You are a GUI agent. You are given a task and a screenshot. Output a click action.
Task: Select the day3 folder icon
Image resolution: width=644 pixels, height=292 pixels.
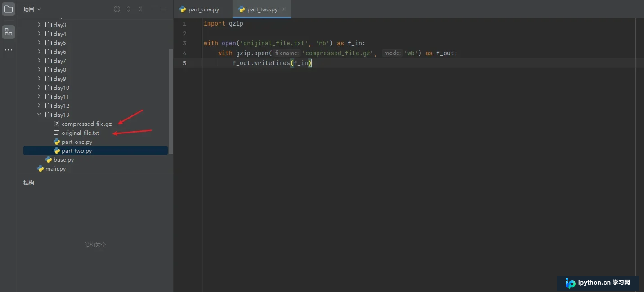pyautogui.click(x=49, y=25)
